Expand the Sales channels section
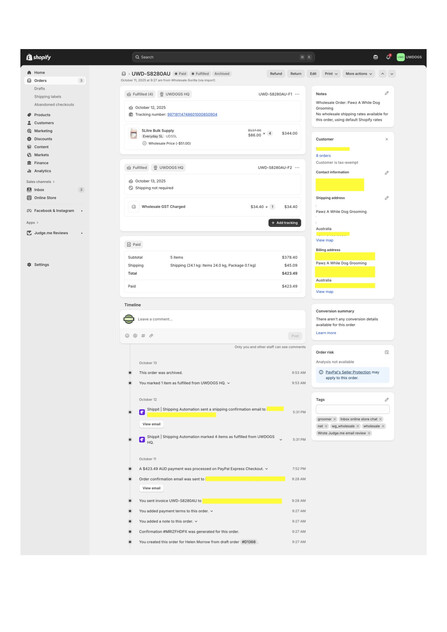447x632 pixels. tap(40, 182)
